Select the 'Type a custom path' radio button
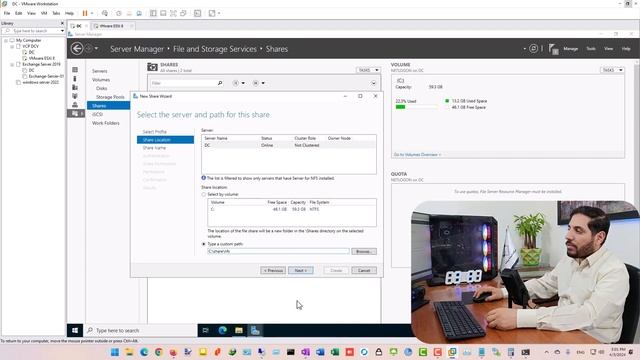The width and height of the screenshot is (640, 360). 204,244
